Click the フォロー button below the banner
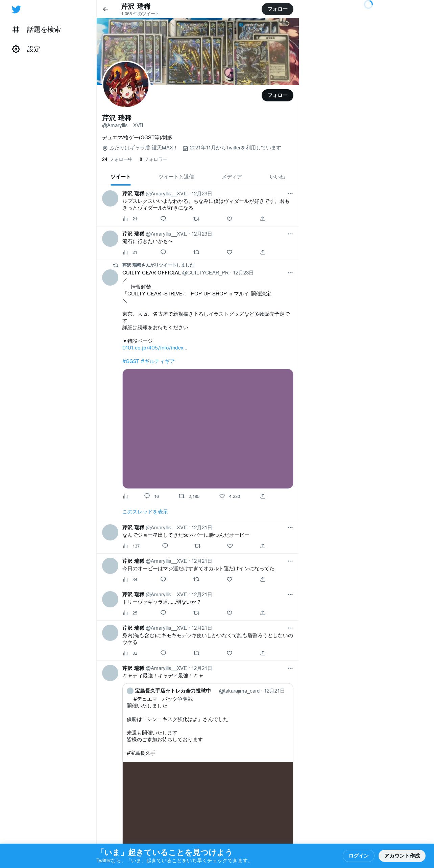The image size is (434, 868). [x=278, y=95]
